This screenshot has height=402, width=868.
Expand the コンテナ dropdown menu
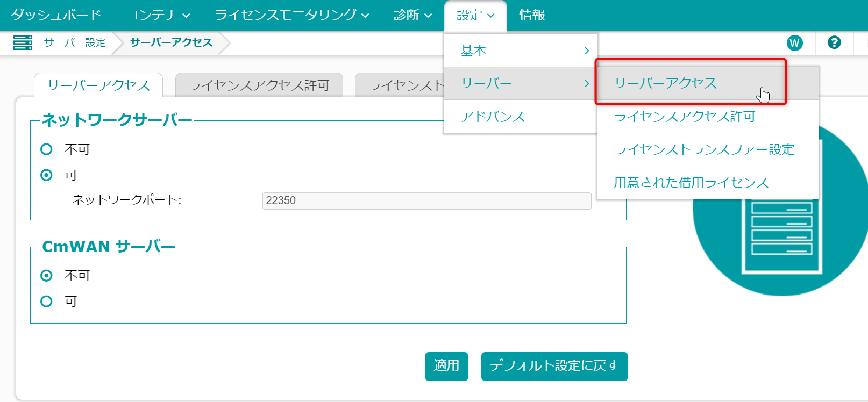tap(158, 15)
